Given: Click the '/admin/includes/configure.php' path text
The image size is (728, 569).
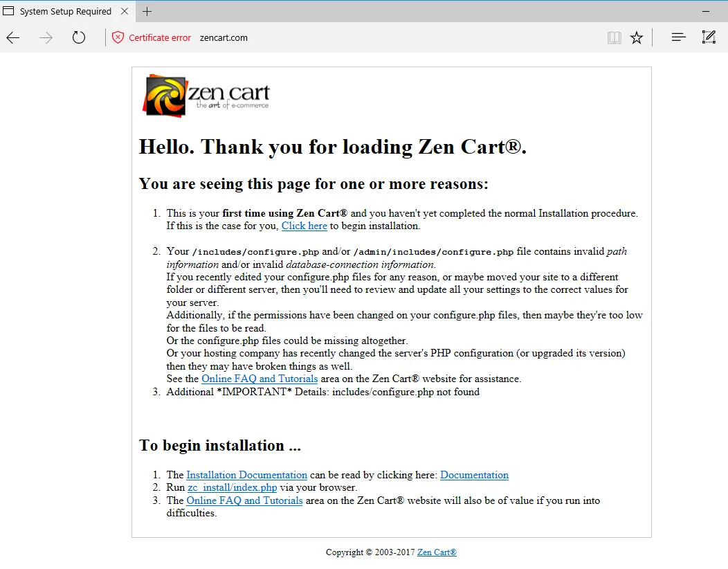Looking at the screenshot, I should pos(433,252).
